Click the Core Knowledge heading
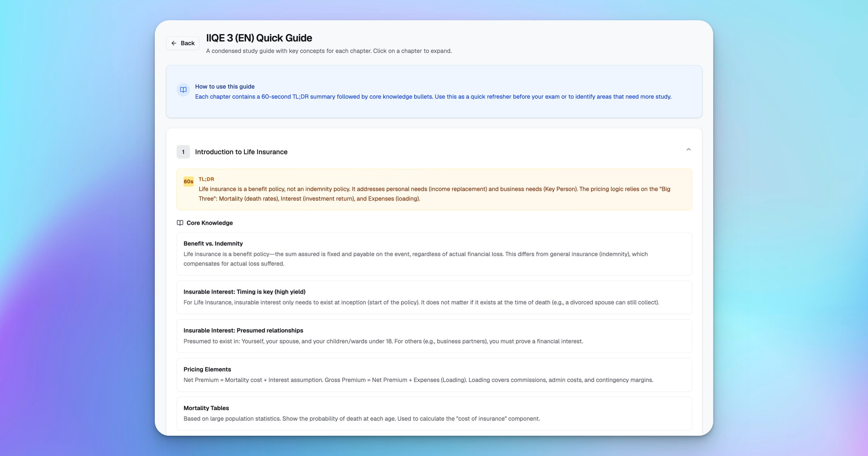Viewport: 868px width, 456px height. tap(209, 223)
